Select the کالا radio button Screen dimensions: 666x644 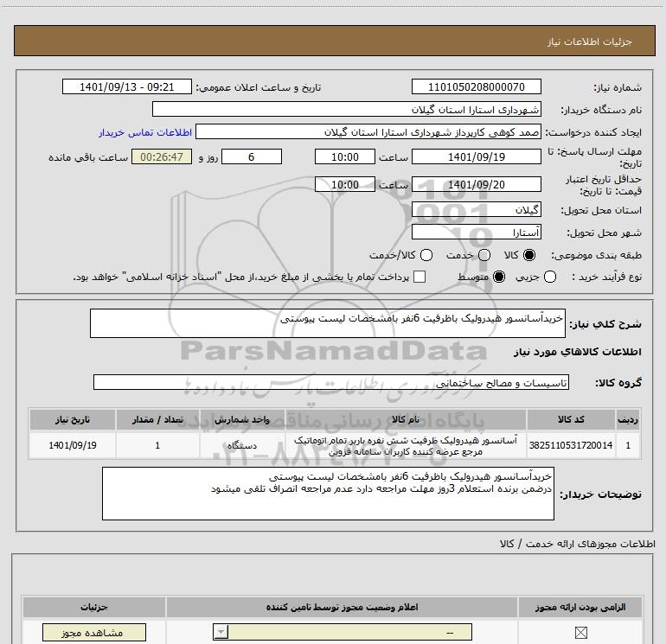pos(529,255)
